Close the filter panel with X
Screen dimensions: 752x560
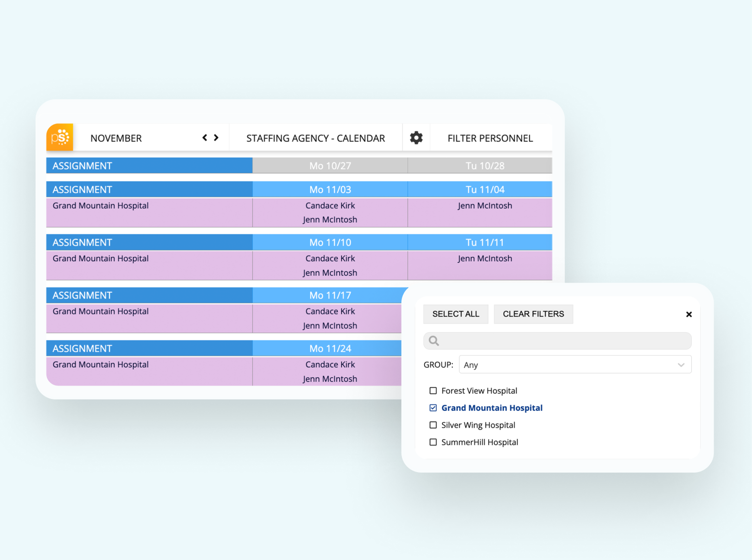689,314
